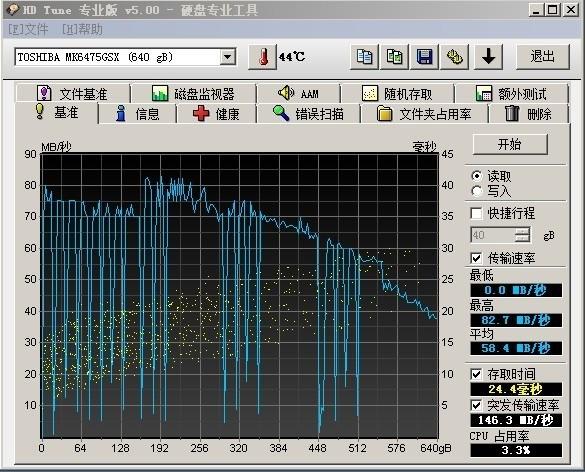Uncheck the 传输速率 checkbox

[x=476, y=258]
